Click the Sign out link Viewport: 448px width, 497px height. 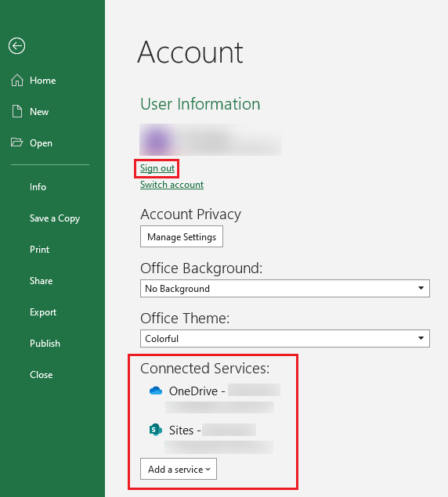pyautogui.click(x=157, y=168)
